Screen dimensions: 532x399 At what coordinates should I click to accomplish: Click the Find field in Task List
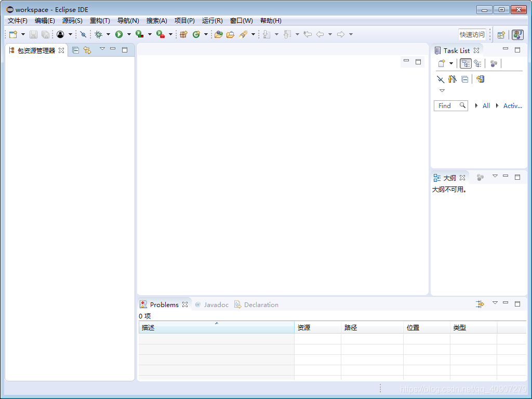pyautogui.click(x=450, y=106)
